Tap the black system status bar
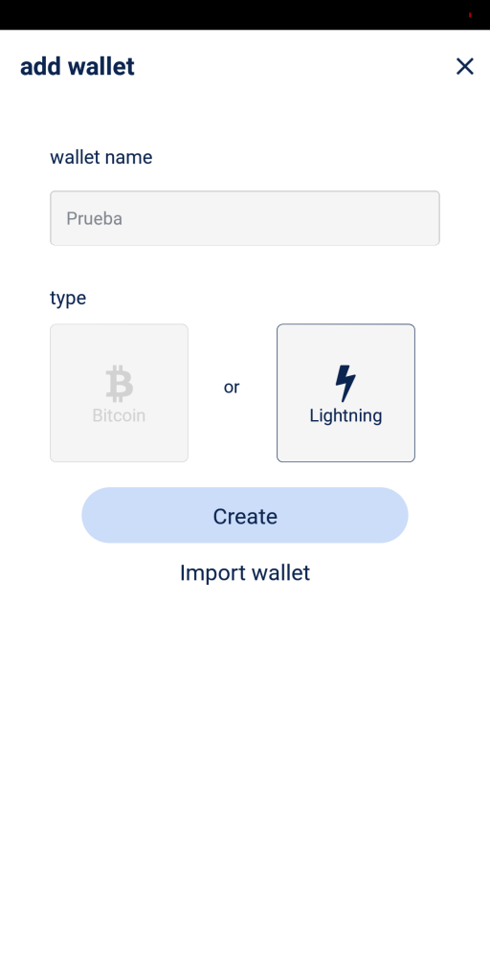 coord(245,14)
